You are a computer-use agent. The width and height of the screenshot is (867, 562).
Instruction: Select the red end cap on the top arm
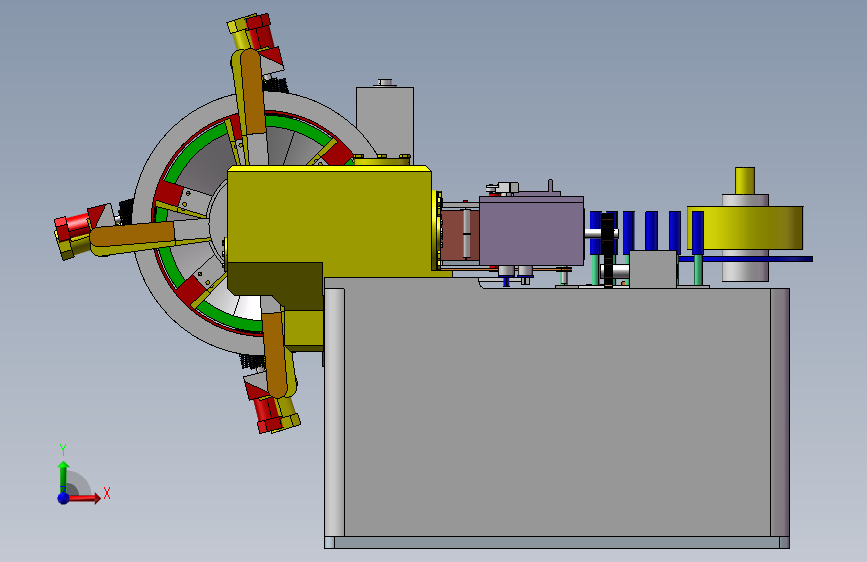[260, 32]
